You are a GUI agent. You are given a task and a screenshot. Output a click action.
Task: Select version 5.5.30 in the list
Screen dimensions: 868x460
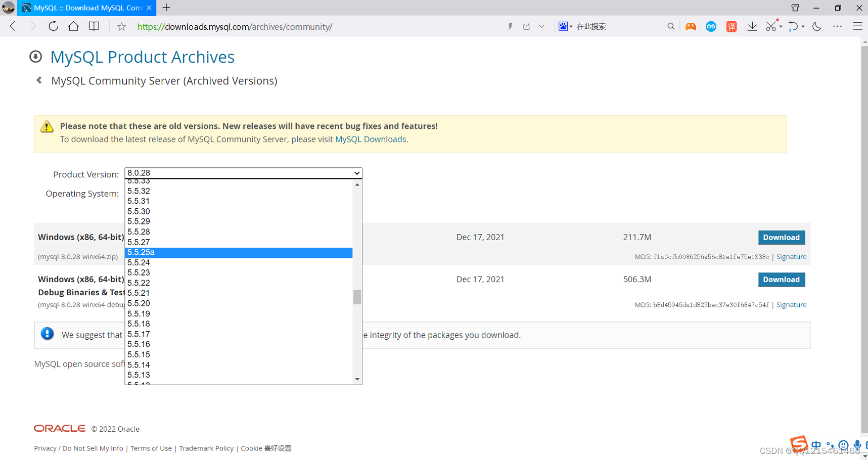pos(139,211)
